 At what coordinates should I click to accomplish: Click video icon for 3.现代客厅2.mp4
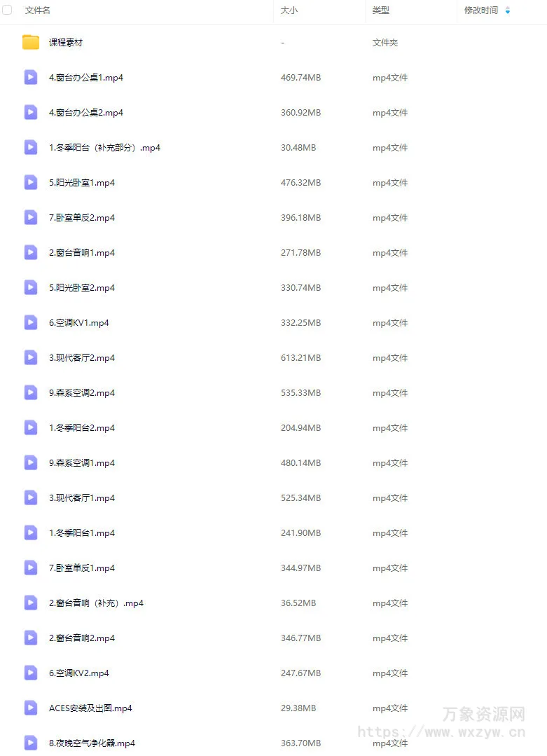(31, 358)
